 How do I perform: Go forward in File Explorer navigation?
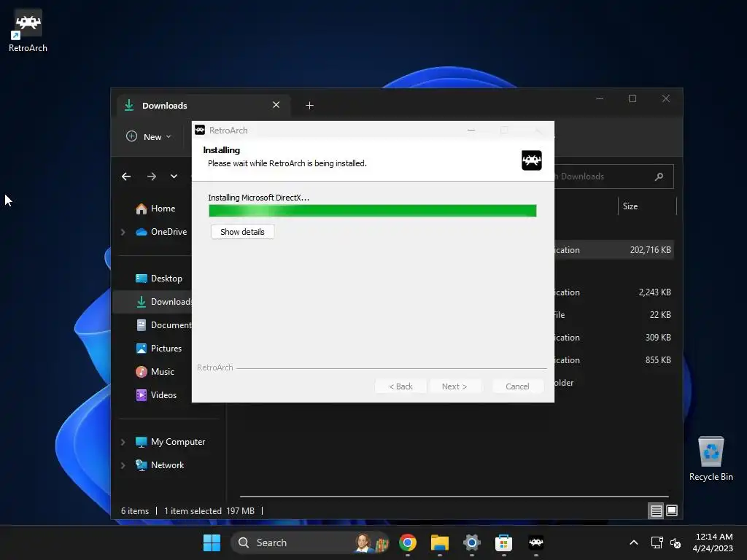(x=152, y=176)
